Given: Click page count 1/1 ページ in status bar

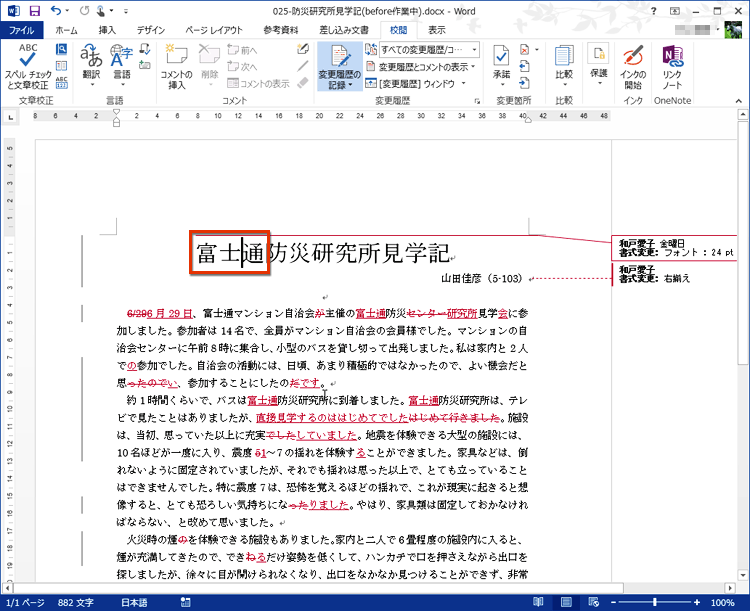Looking at the screenshot, I should (x=26, y=602).
